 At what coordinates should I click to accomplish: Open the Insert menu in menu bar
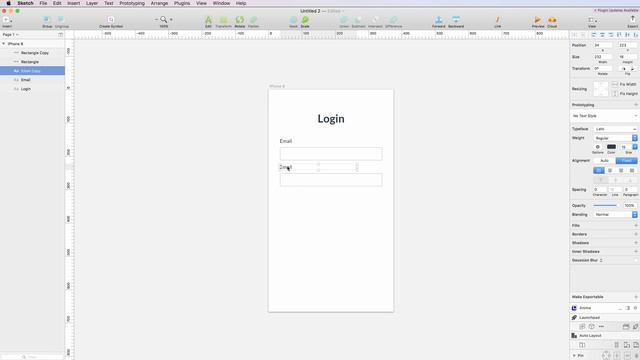73,3
